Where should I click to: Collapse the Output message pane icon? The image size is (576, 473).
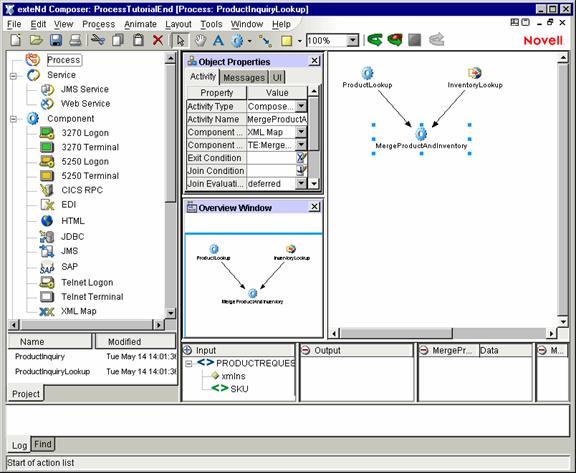click(x=306, y=350)
